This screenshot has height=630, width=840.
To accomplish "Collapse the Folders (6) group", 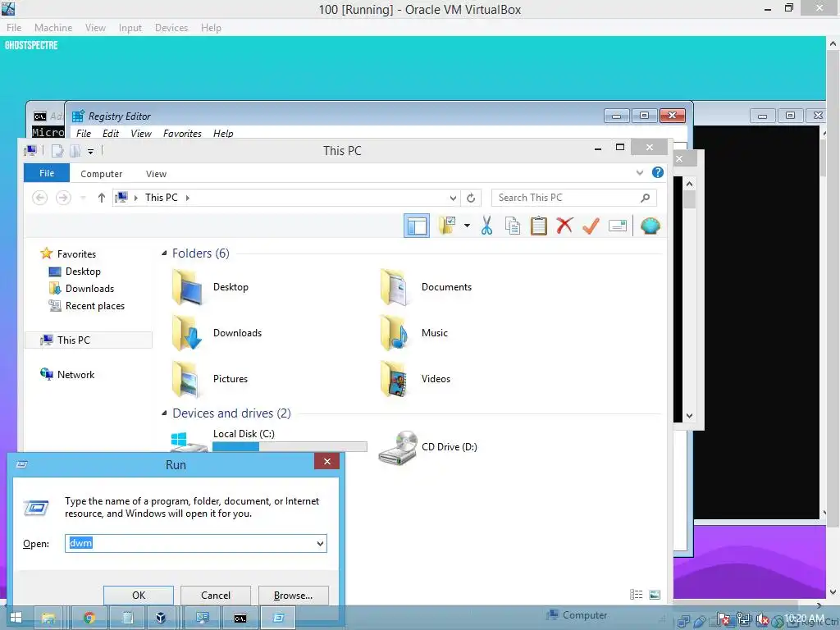I will pos(164,253).
